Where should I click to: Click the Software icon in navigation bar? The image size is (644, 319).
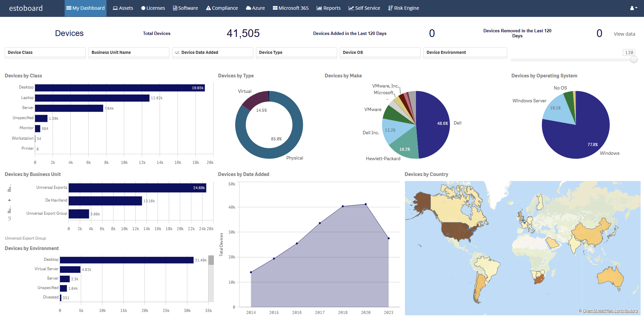pyautogui.click(x=175, y=8)
